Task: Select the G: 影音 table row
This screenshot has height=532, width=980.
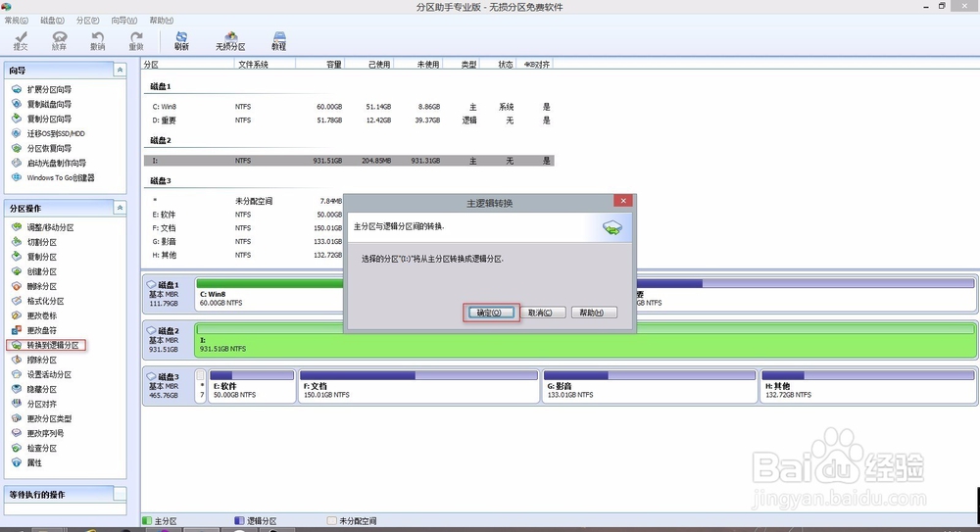Action: [244, 241]
